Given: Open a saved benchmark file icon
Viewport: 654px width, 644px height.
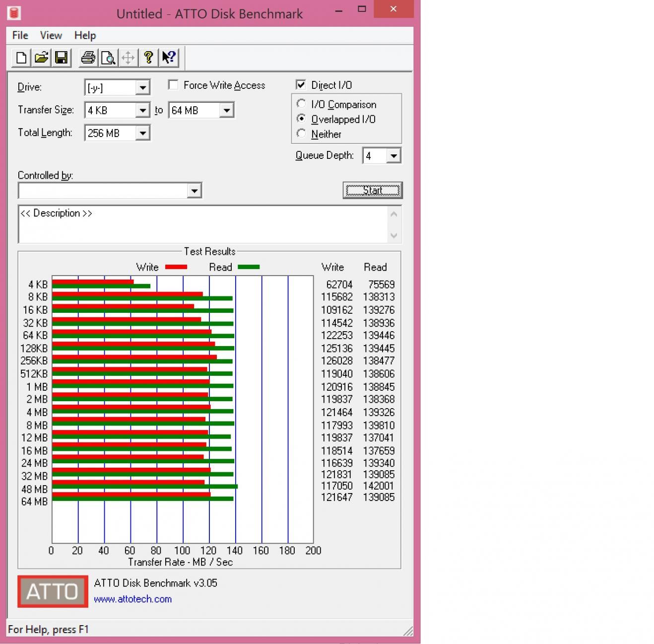Looking at the screenshot, I should pos(41,58).
